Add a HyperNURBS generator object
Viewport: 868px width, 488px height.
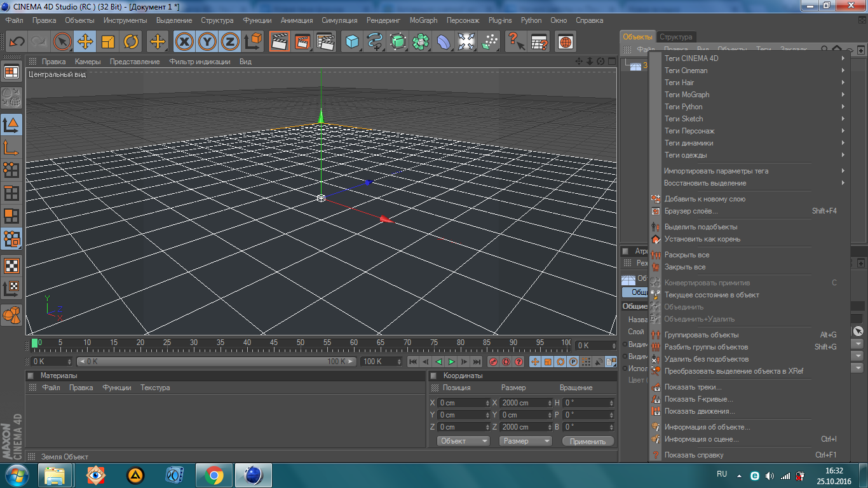398,42
